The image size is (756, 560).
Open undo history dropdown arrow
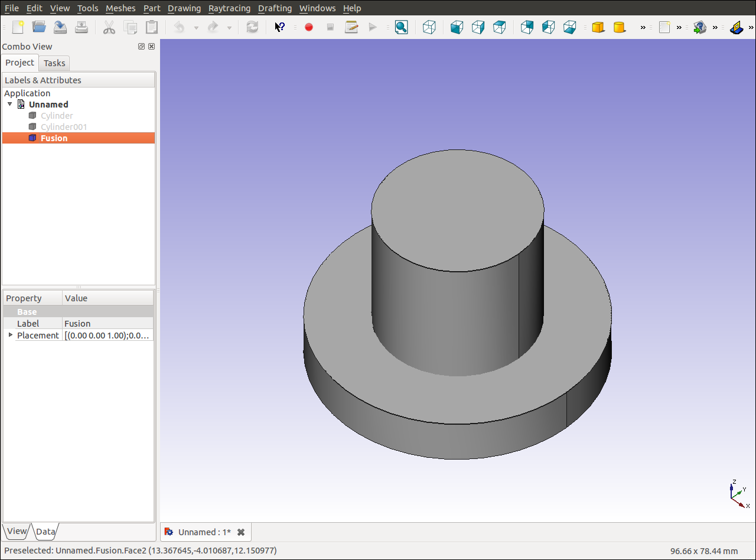196,28
